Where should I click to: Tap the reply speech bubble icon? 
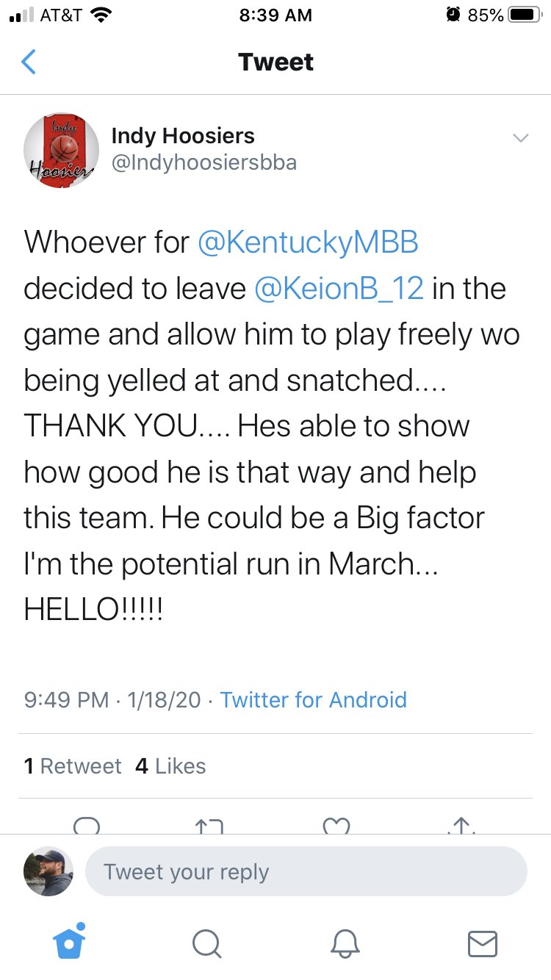point(87,825)
